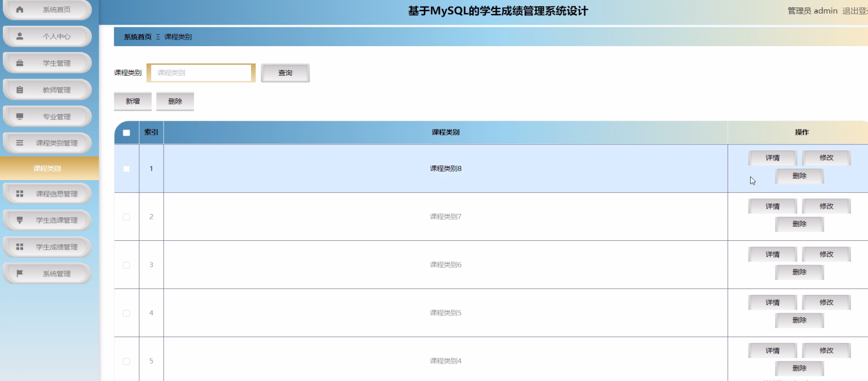Click the list icon beside 课程类别管理

pyautogui.click(x=20, y=143)
